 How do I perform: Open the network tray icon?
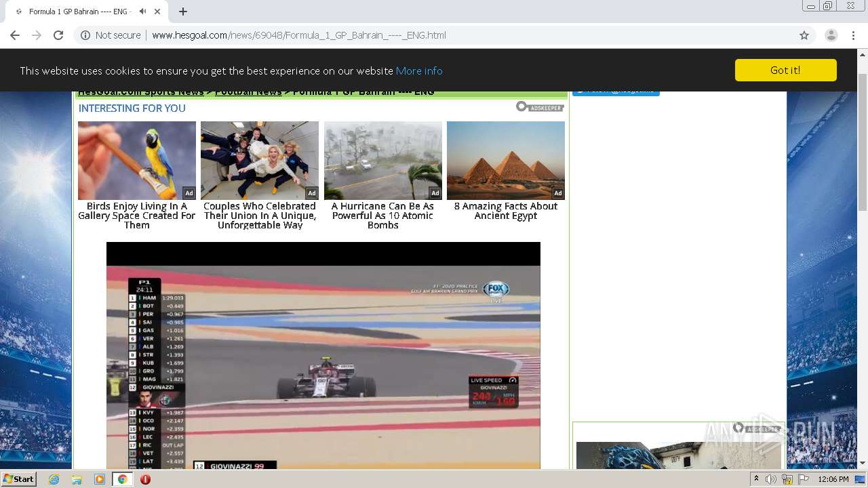(787, 479)
